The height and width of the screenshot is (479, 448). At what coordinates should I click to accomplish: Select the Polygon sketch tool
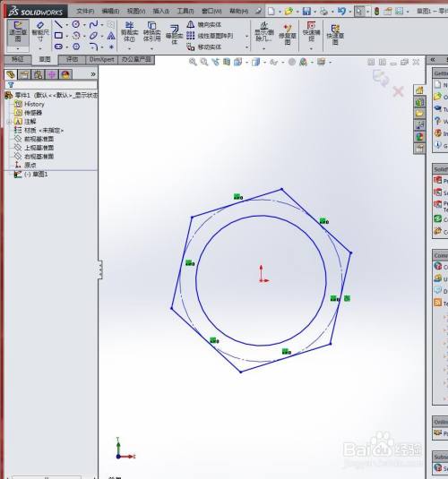76,47
